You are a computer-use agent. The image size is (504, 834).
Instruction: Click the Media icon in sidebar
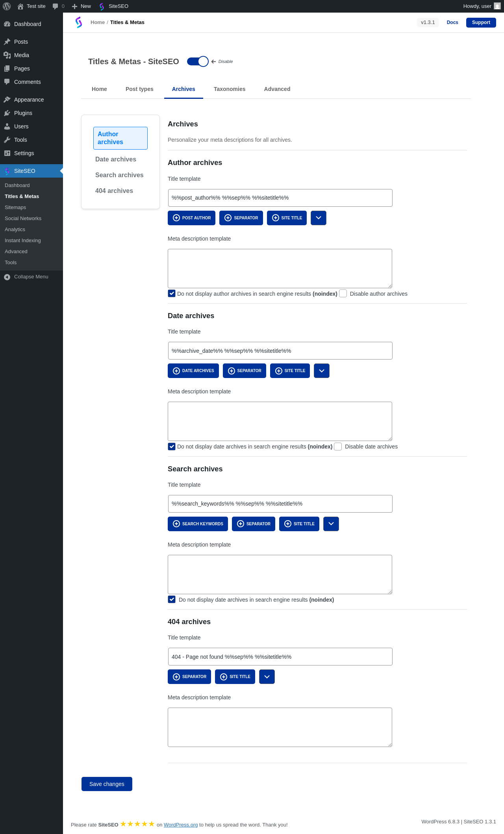coord(7,55)
